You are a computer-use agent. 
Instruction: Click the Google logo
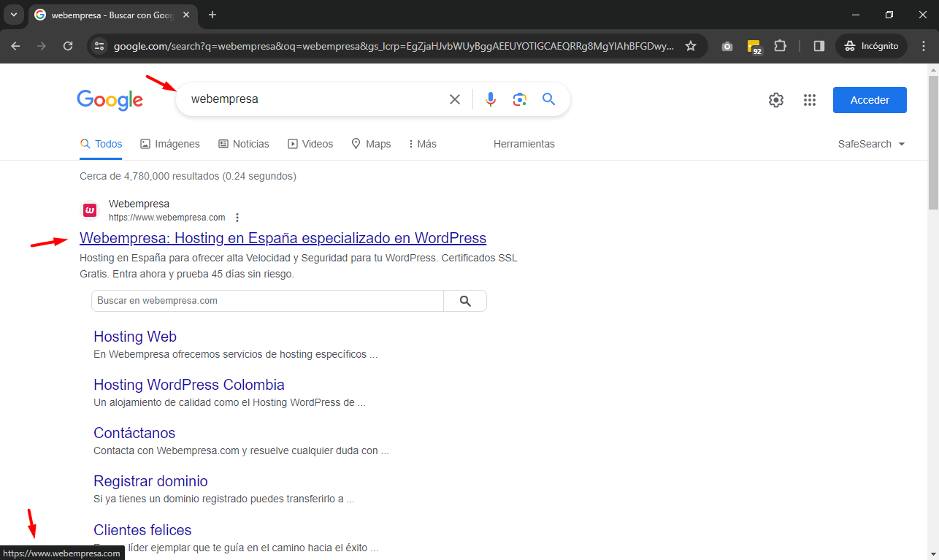(110, 100)
